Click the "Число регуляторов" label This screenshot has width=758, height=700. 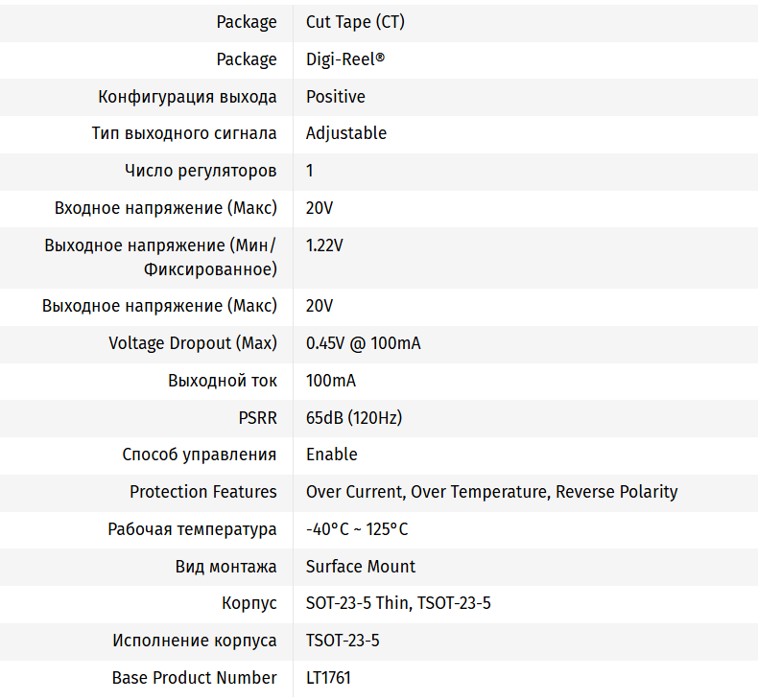click(x=201, y=171)
